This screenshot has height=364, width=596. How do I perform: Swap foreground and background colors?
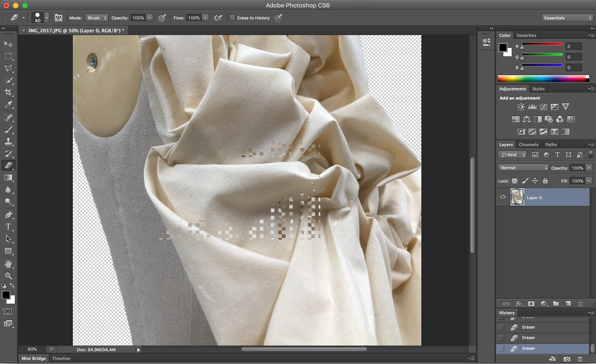click(12, 285)
